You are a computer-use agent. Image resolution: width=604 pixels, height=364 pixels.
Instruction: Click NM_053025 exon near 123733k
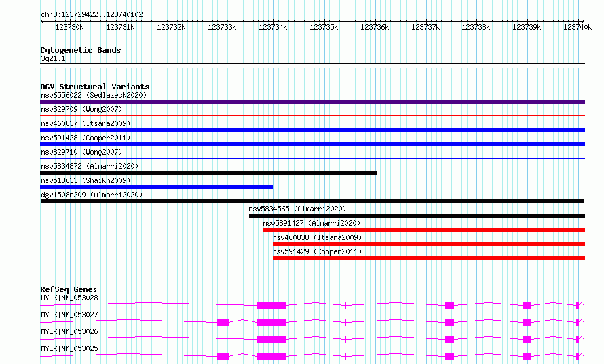point(223,357)
